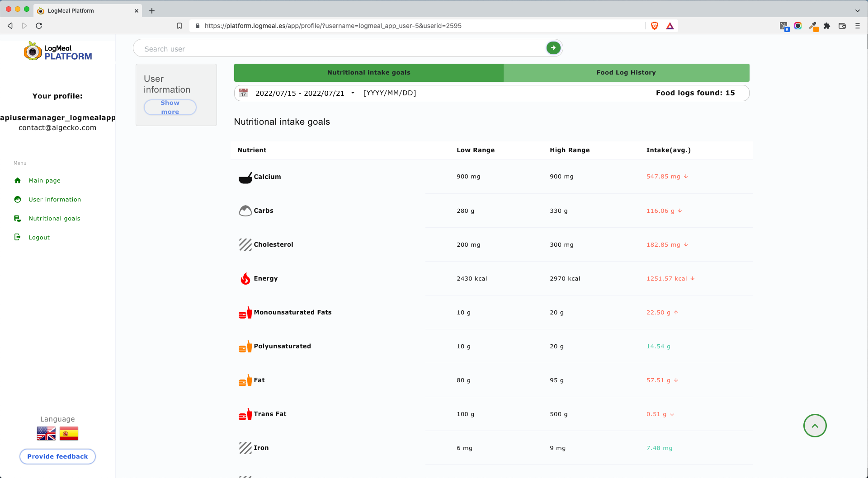This screenshot has height=478, width=868.
Task: Open the Brave shield settings icon
Action: 654,26
